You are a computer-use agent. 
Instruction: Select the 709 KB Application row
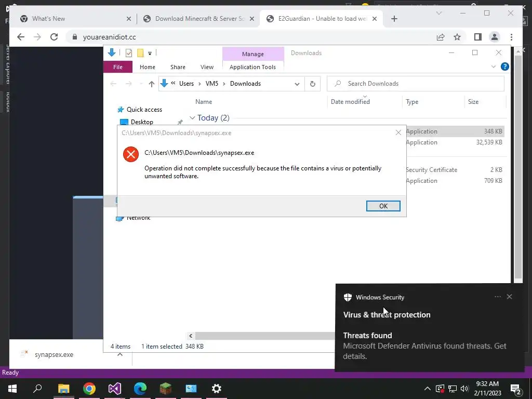[x=455, y=180]
